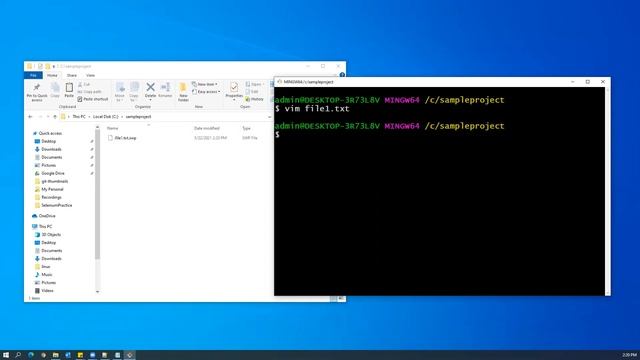The height and width of the screenshot is (360, 640).
Task: Click the Rename icon in ribbon
Action: tap(165, 87)
